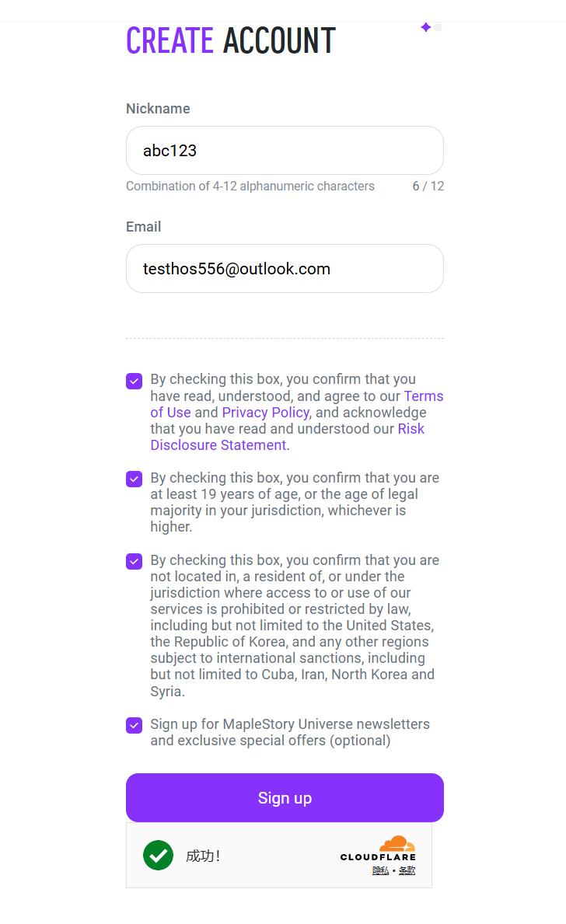Viewport: 566px width, 924px height.
Task: Click the 成功! verification status text
Action: pos(203,856)
